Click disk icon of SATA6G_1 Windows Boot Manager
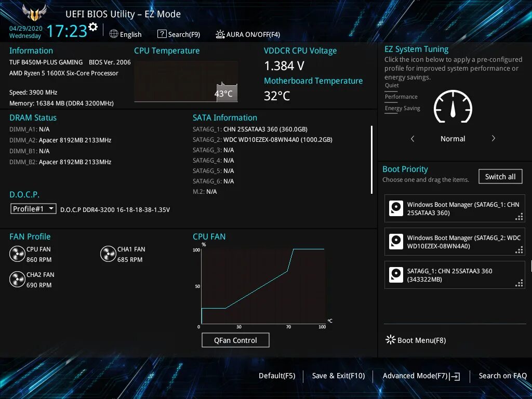 [396, 208]
